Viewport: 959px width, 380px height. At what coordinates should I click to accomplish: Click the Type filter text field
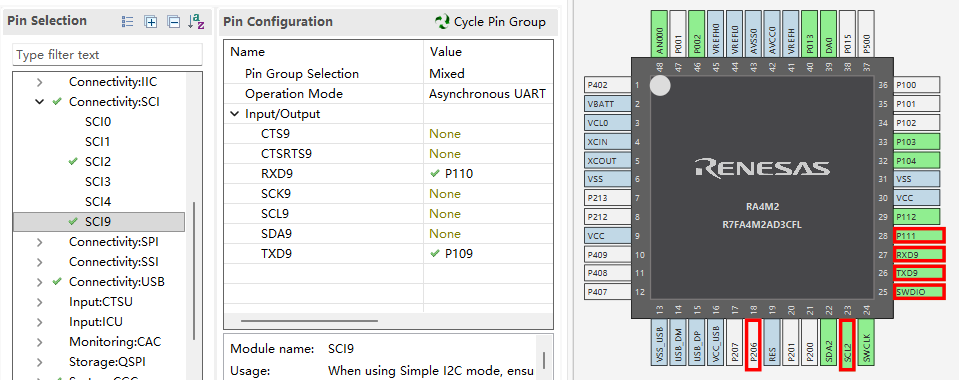point(107,54)
